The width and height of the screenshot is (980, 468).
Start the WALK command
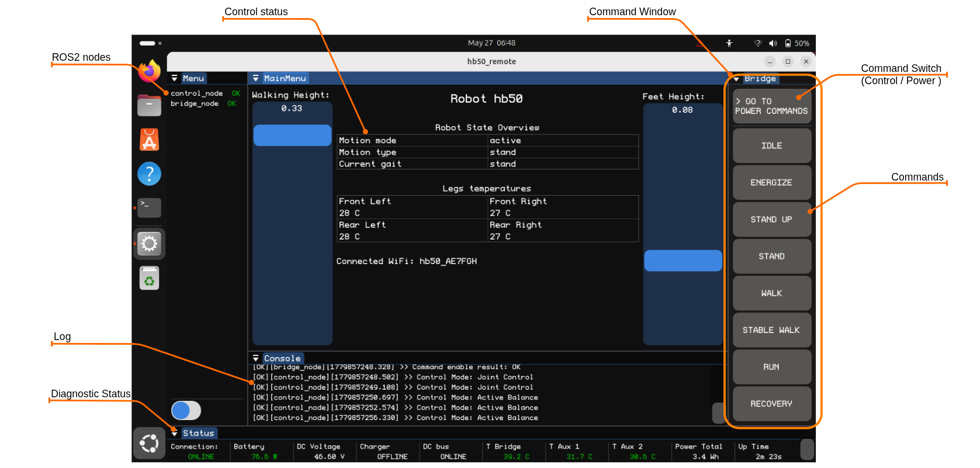[x=772, y=293]
